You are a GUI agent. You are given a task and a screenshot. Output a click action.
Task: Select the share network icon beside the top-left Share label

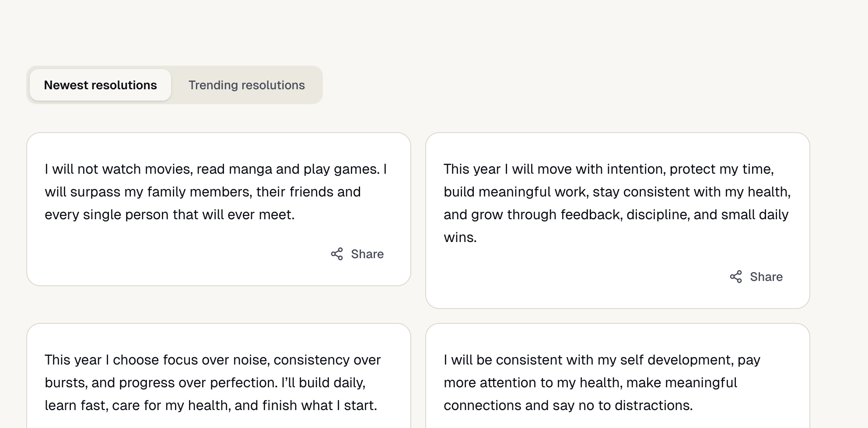(337, 254)
